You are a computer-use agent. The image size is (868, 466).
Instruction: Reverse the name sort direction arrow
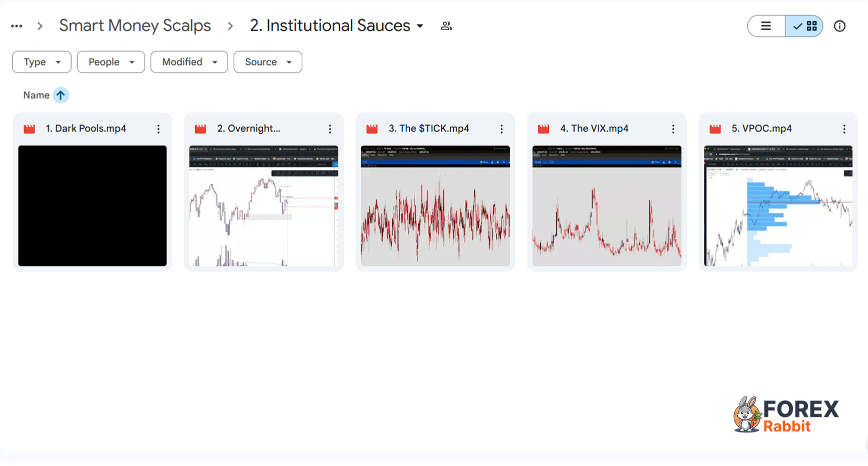(x=61, y=95)
